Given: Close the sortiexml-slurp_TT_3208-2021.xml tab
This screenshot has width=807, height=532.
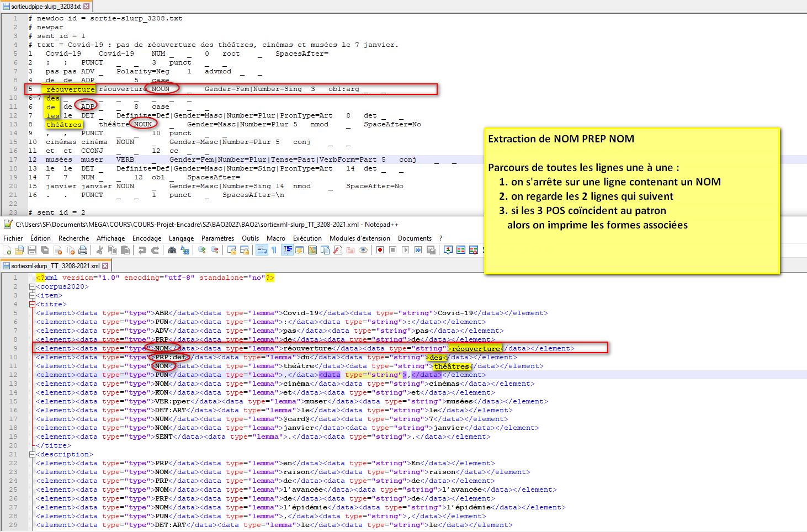Looking at the screenshot, I should click(x=105, y=266).
